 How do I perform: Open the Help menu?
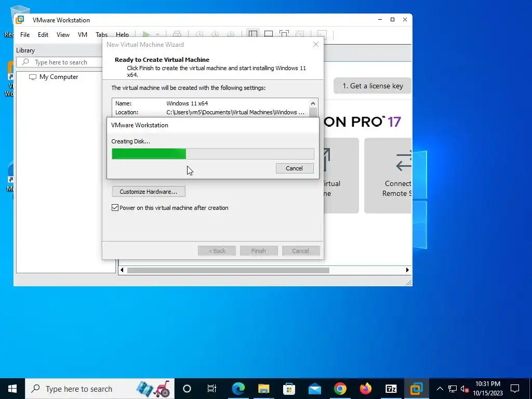(122, 35)
